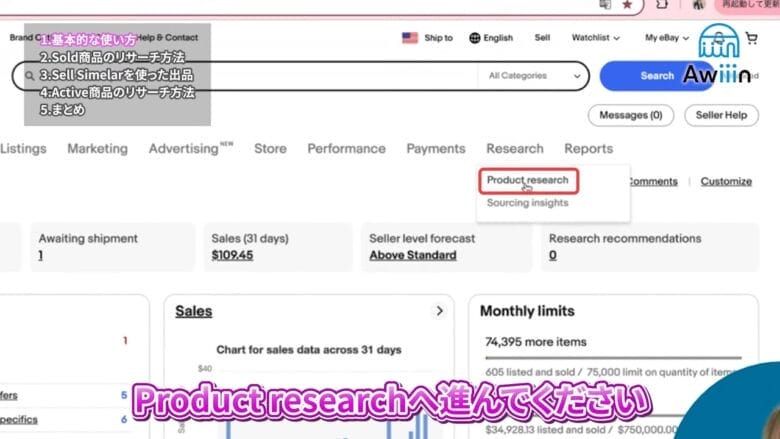Click Help & Contact link
The image size is (780, 439).
(x=168, y=37)
